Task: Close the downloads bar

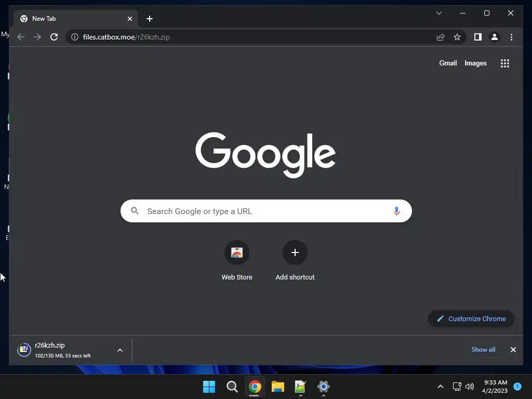Action: point(513,350)
